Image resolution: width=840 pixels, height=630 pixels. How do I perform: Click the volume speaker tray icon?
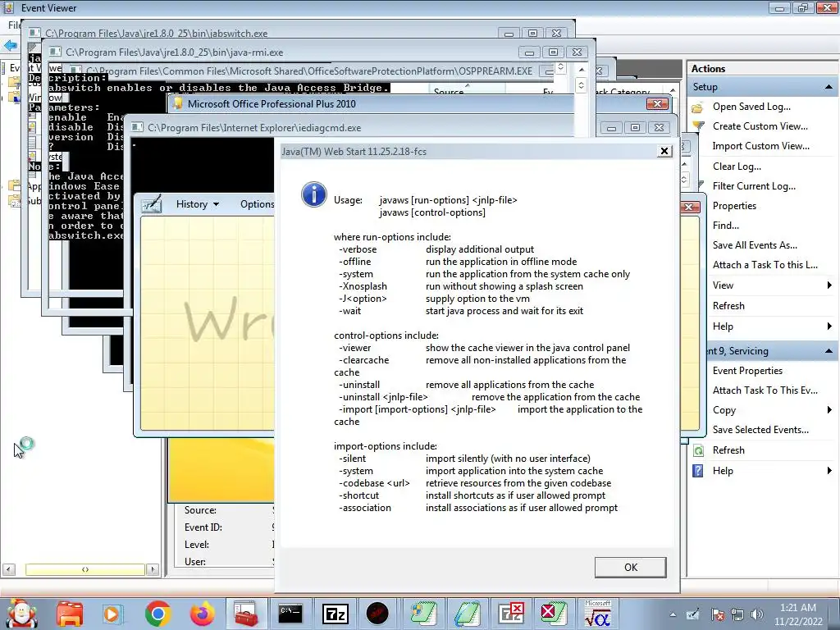pos(757,614)
